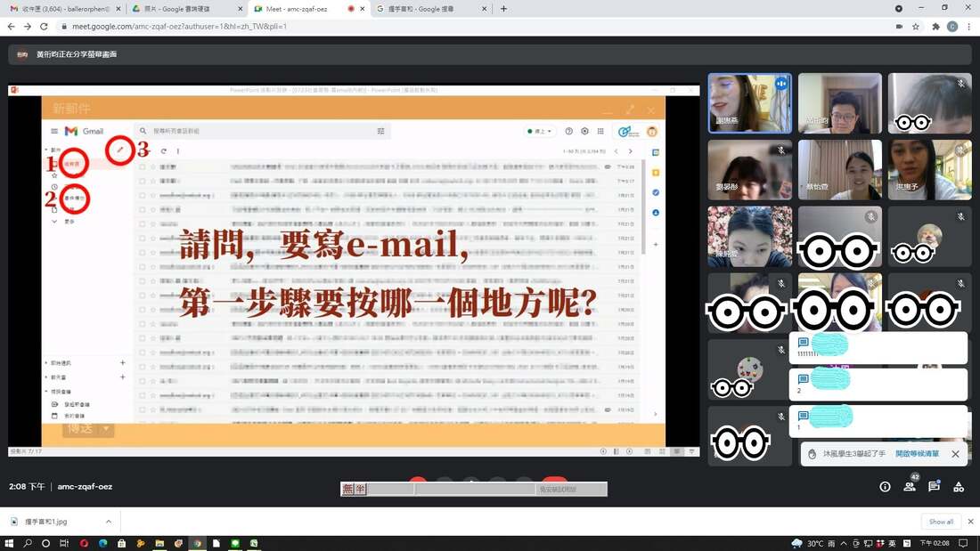Image resolution: width=980 pixels, height=551 pixels.
Task: Click camera permission icon in address bar
Action: click(899, 26)
